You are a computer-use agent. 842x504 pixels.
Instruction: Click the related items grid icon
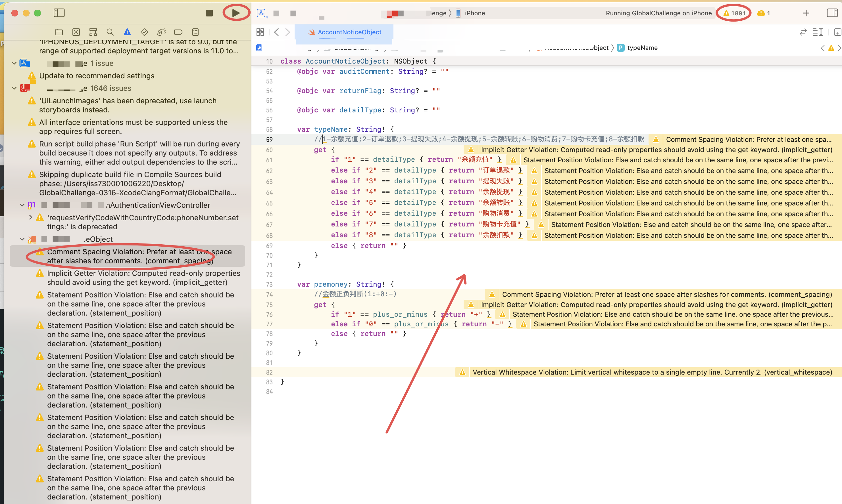point(260,32)
